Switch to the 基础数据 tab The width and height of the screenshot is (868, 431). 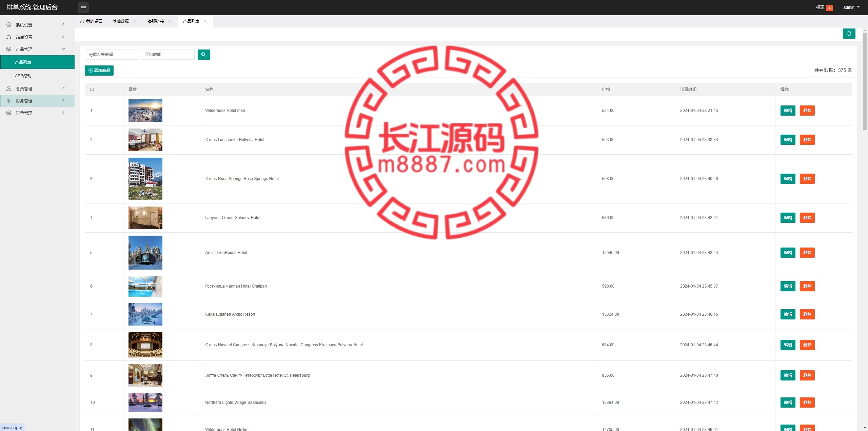(121, 21)
